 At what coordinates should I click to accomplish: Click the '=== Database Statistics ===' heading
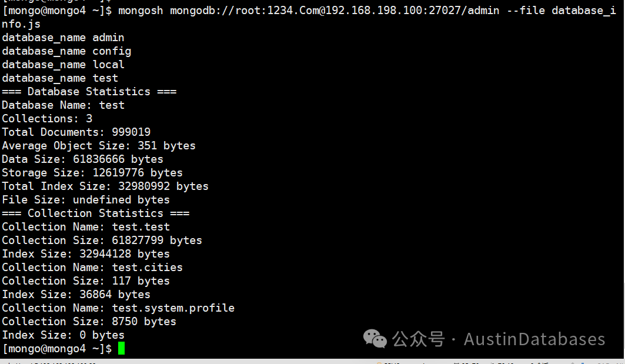coord(89,92)
